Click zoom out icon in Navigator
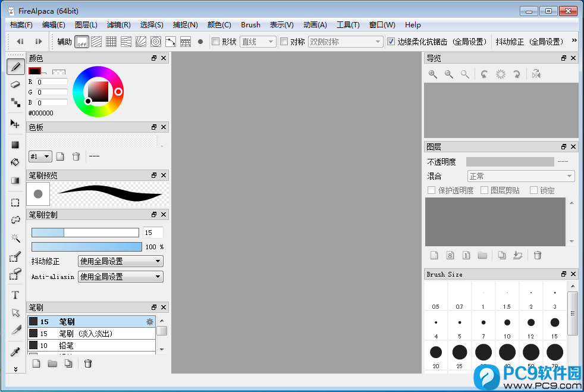 449,74
